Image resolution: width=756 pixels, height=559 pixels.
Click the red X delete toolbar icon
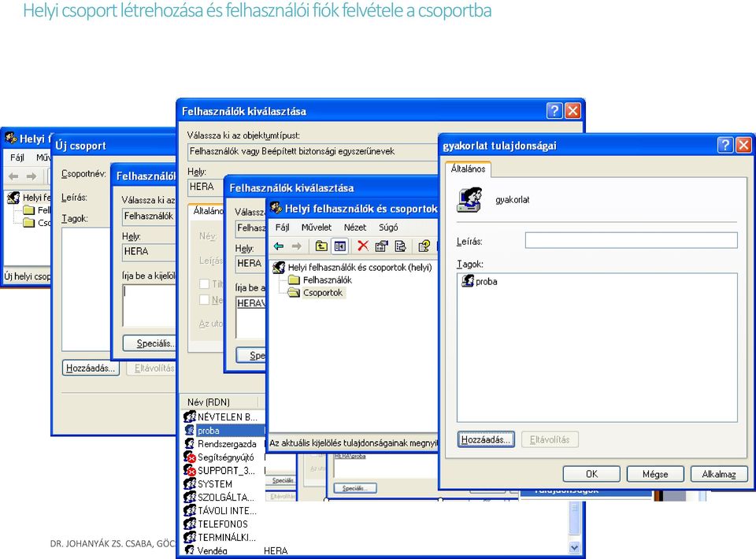[362, 246]
